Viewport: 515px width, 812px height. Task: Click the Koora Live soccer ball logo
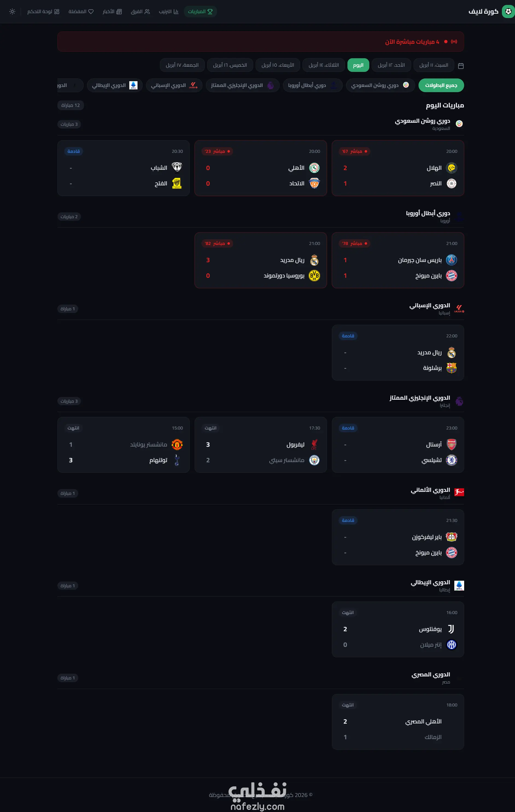[508, 11]
